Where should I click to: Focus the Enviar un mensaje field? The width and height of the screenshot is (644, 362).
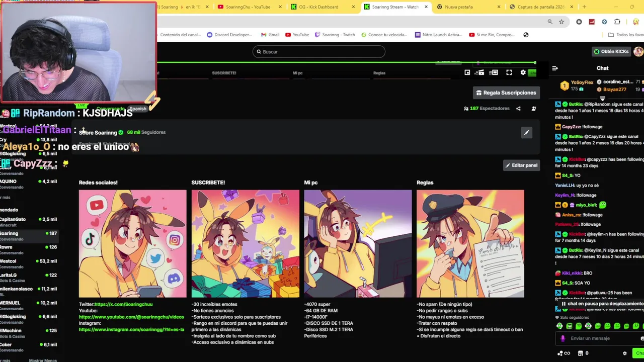pos(599,338)
